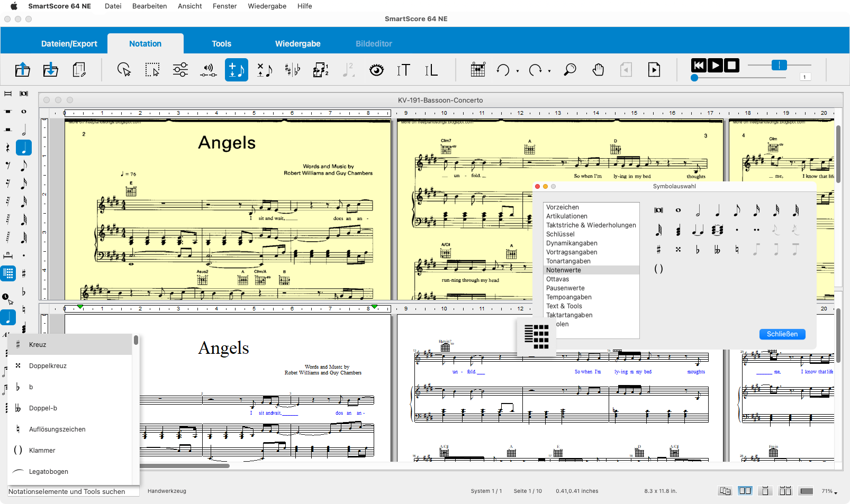Toggle the insert note mode button

(x=236, y=70)
